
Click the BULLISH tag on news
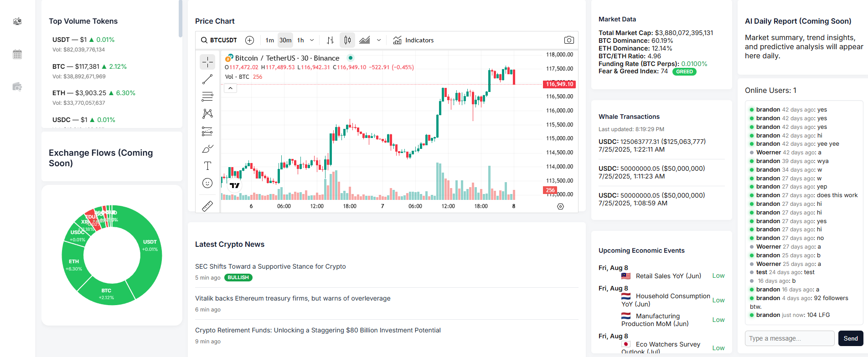tap(238, 277)
